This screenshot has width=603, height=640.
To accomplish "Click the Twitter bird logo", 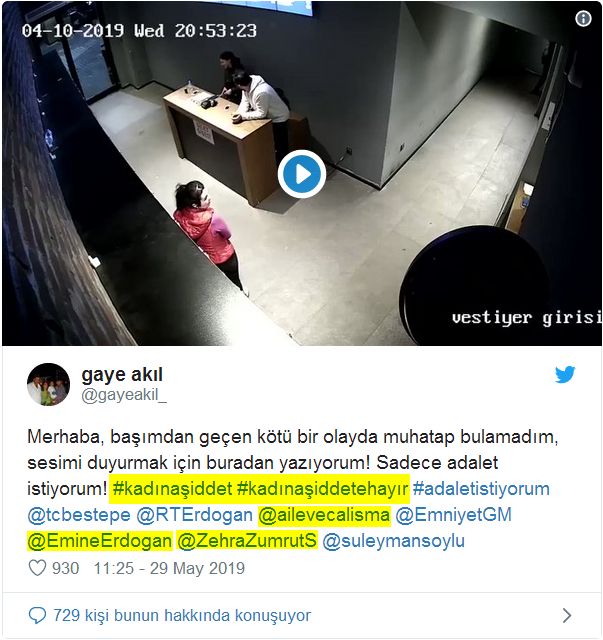I will point(565,374).
